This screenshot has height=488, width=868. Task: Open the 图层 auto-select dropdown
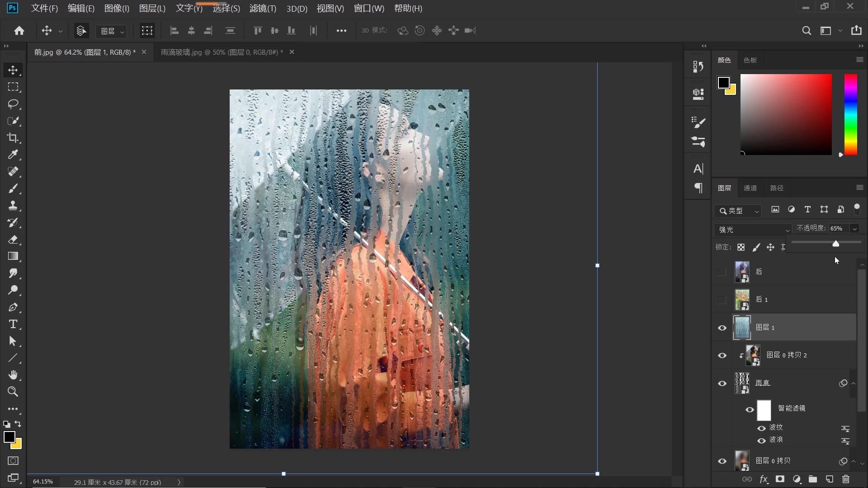coord(111,31)
